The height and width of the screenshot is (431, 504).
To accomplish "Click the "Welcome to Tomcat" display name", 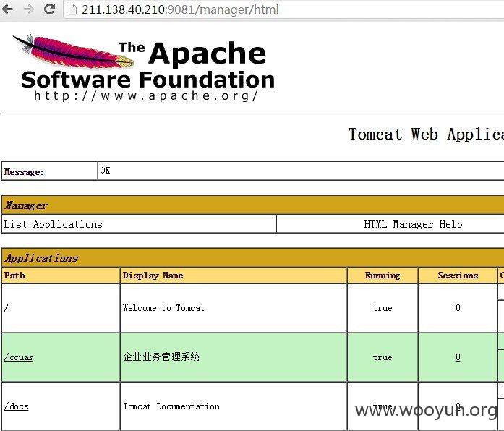I will point(163,308).
